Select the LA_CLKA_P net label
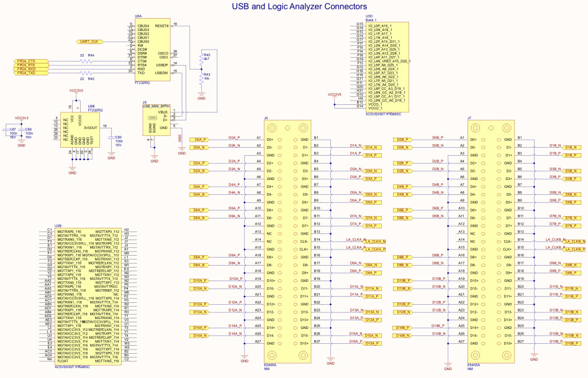 pyautogui.click(x=376, y=249)
